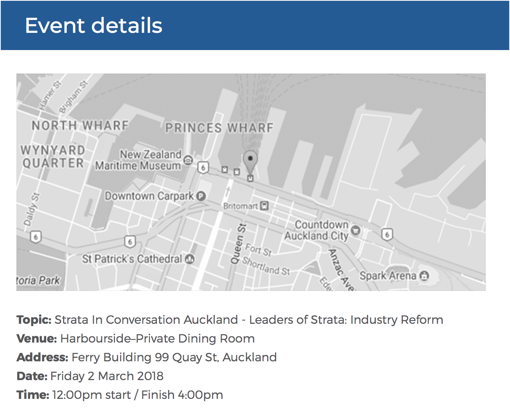Click the Ferry Building 99 Quay St address
Screen dimensions: 510x420
174,357
